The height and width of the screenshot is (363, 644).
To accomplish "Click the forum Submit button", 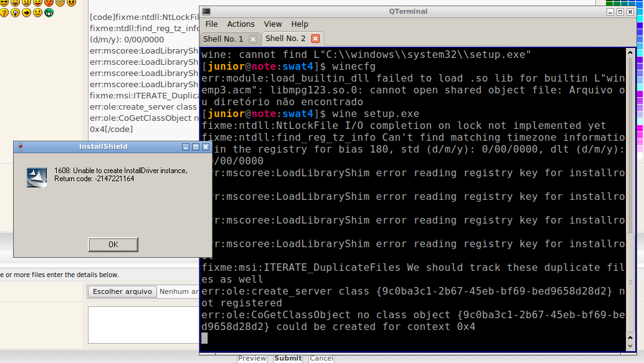I will click(x=287, y=358).
